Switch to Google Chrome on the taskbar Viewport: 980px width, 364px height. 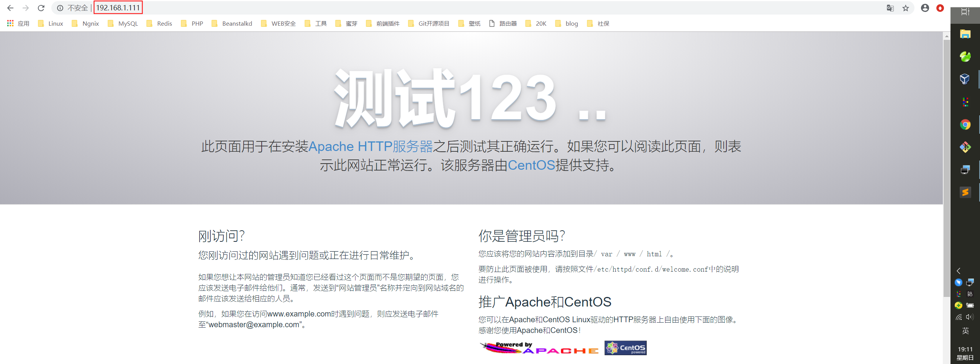[x=965, y=125]
